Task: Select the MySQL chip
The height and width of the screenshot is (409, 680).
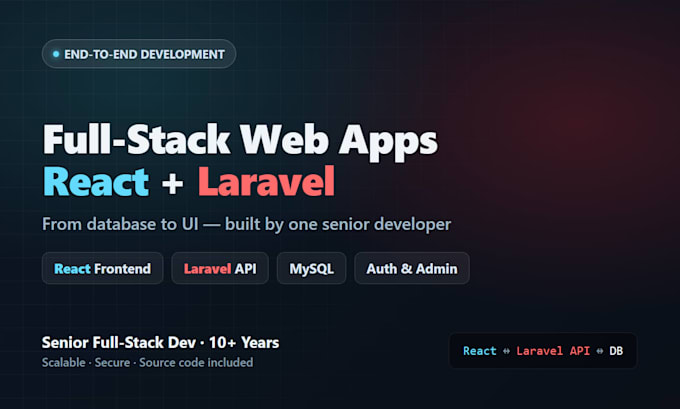Action: (x=311, y=268)
